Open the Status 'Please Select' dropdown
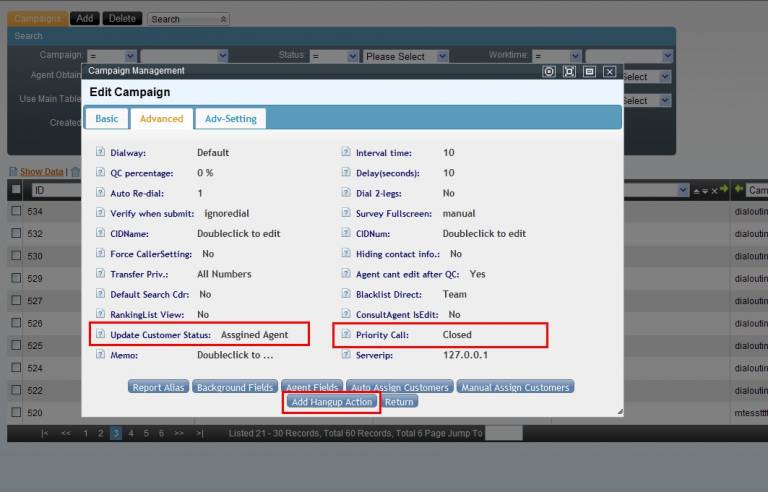Screen dimensions: 768x492 point(407,56)
